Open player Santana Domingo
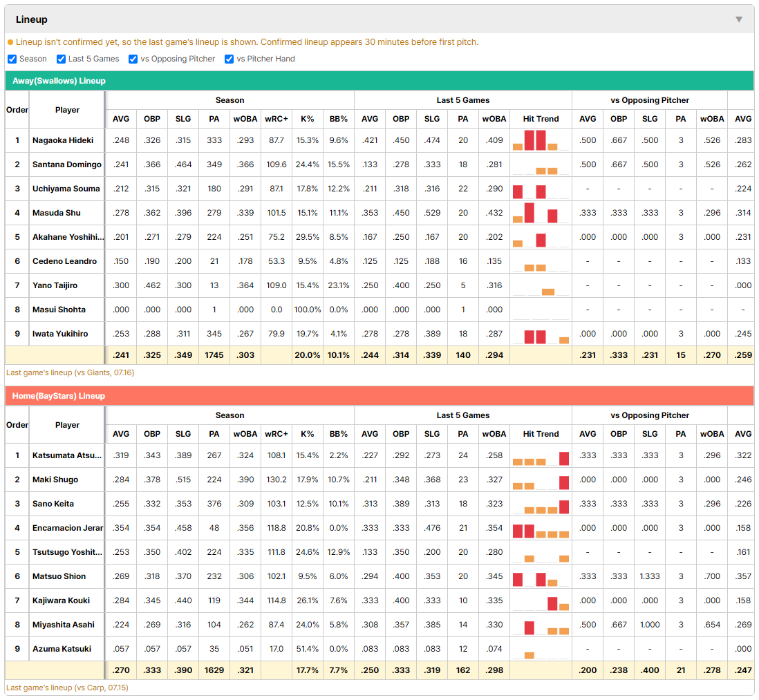This screenshot has width=759, height=700. (x=67, y=164)
